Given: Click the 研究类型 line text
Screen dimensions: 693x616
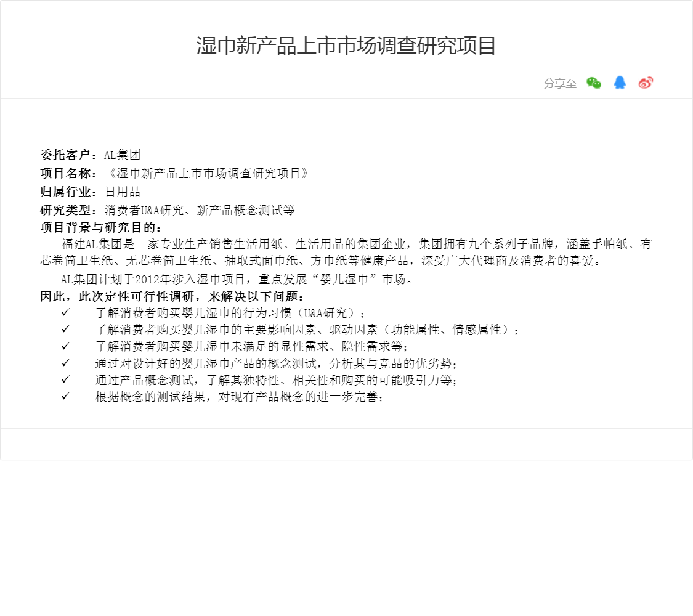Looking at the screenshot, I should [x=168, y=210].
